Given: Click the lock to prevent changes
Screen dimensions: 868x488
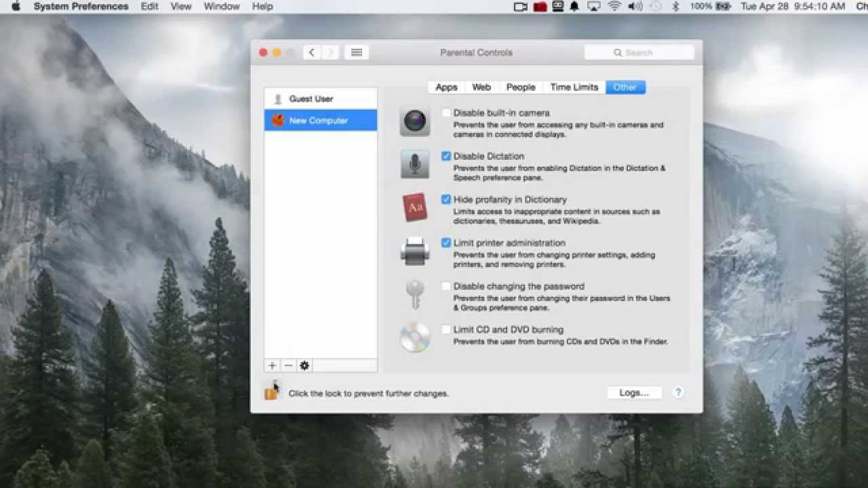Looking at the screenshot, I should coord(271,392).
